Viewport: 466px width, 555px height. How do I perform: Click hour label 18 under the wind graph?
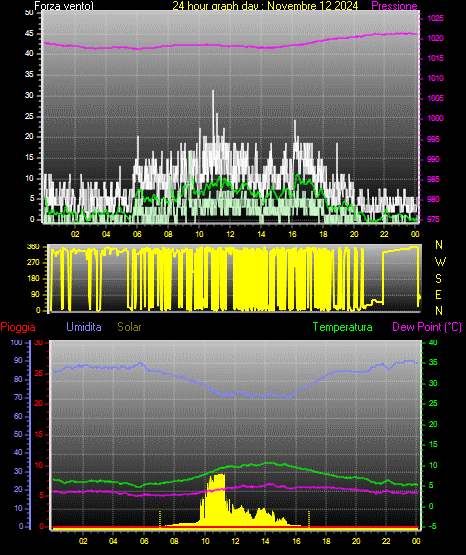pyautogui.click(x=323, y=234)
